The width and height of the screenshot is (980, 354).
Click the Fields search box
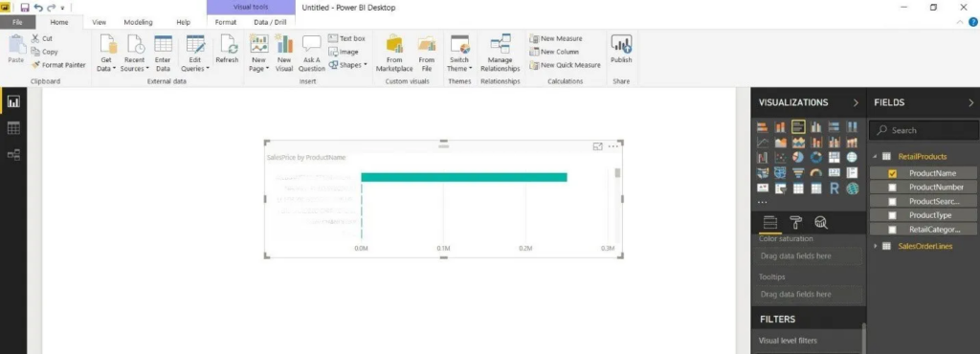point(924,130)
